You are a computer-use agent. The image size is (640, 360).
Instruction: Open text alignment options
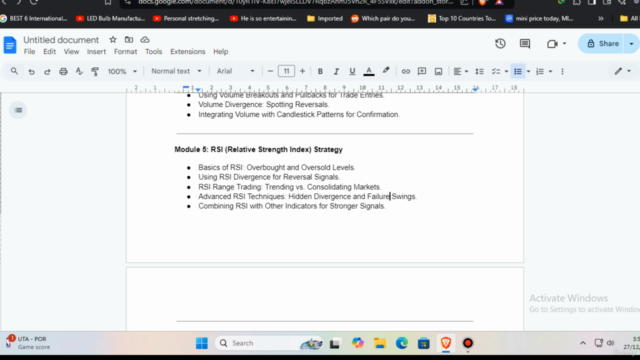[460, 71]
